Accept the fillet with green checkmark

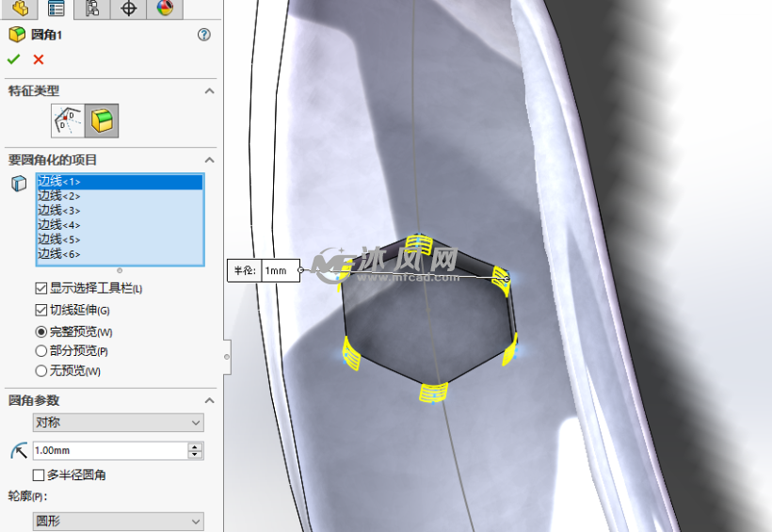point(14,59)
